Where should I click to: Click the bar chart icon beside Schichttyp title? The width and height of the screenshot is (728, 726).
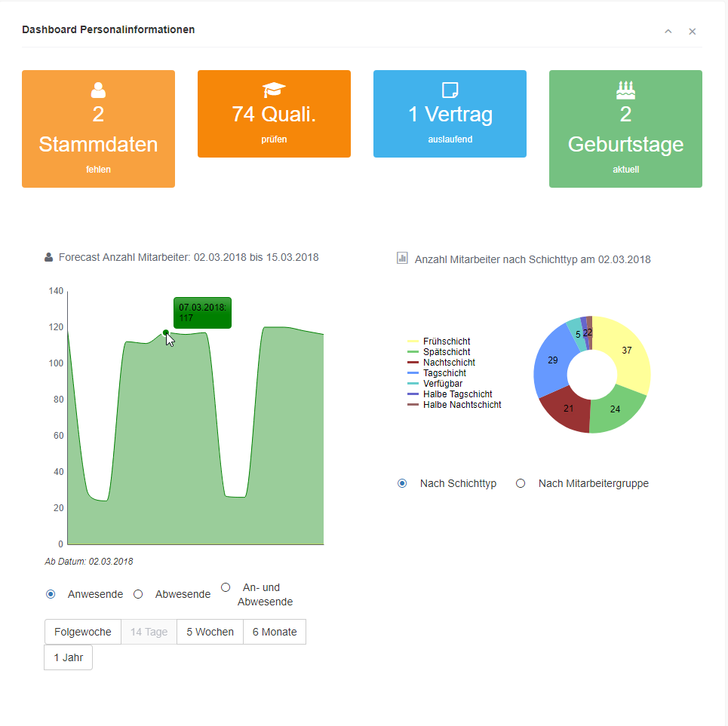(402, 259)
